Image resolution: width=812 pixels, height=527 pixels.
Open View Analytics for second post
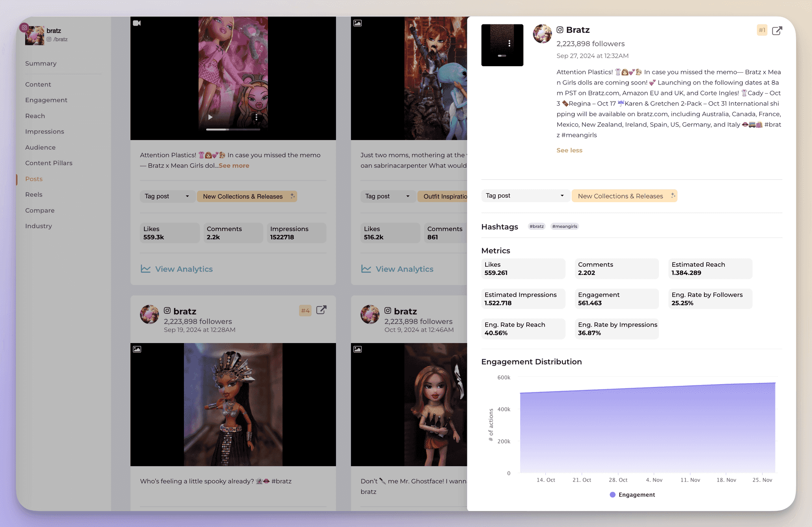[404, 269]
